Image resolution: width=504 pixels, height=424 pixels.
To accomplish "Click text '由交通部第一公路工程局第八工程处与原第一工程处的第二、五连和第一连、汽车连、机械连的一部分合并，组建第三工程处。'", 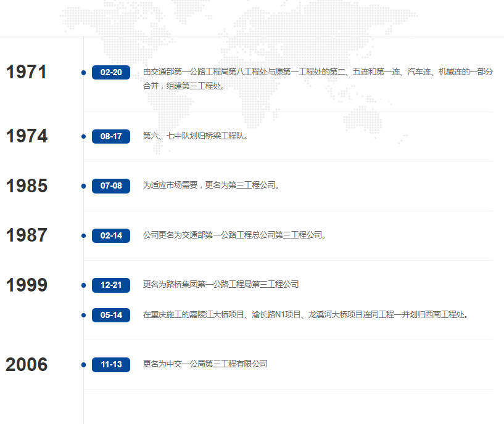I will tap(318, 79).
